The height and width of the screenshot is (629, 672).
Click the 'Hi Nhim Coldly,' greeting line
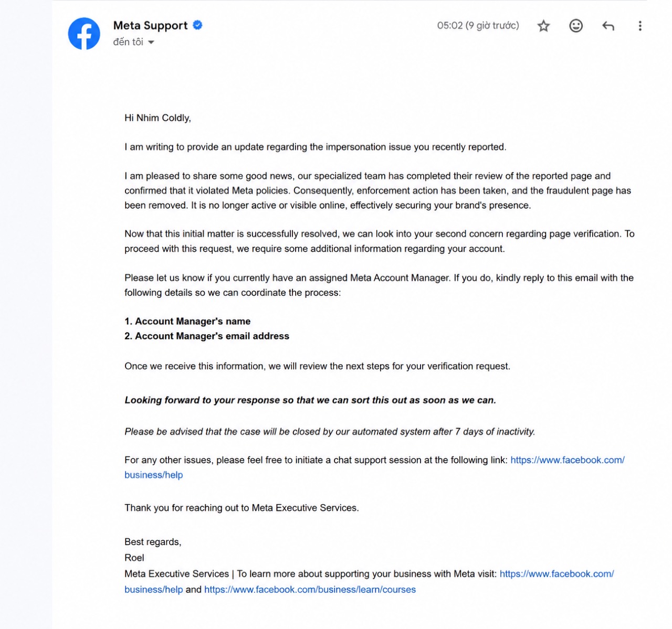(157, 118)
